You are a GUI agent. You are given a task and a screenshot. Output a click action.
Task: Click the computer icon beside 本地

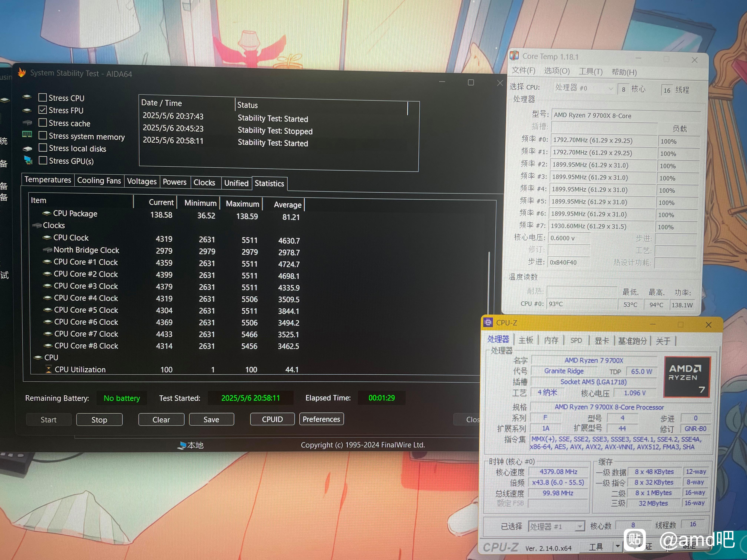(182, 445)
